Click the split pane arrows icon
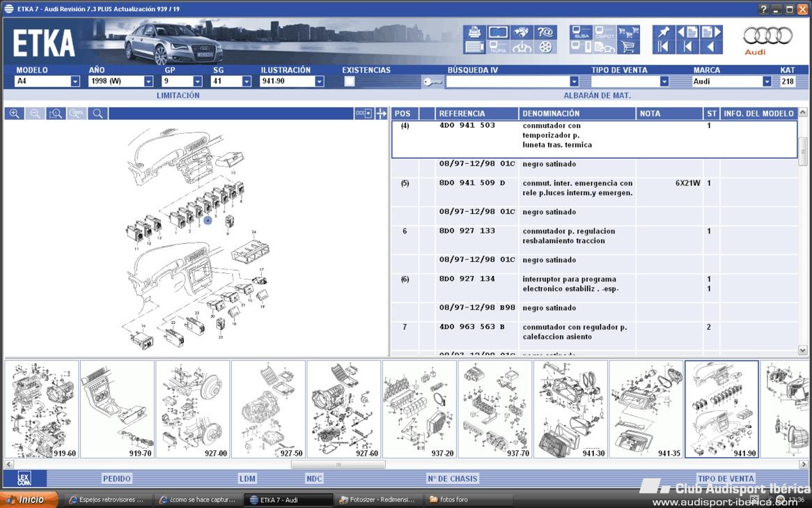 tap(381, 114)
